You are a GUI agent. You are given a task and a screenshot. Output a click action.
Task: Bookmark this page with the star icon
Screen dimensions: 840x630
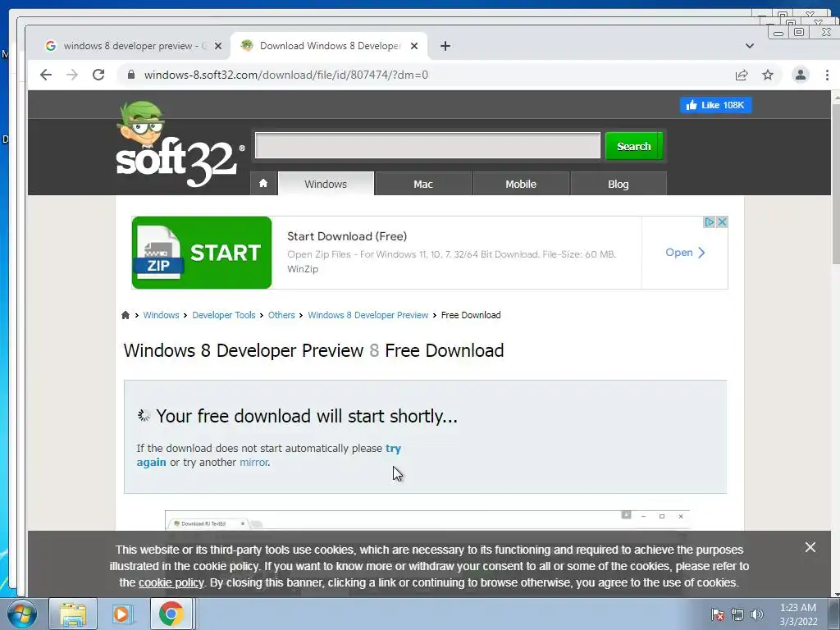768,75
